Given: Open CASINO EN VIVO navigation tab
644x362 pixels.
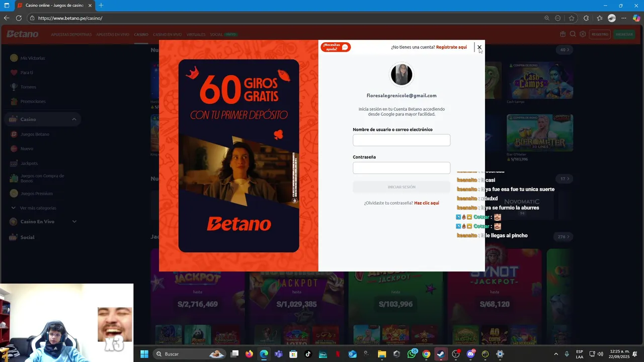Looking at the screenshot, I should pyautogui.click(x=167, y=35).
